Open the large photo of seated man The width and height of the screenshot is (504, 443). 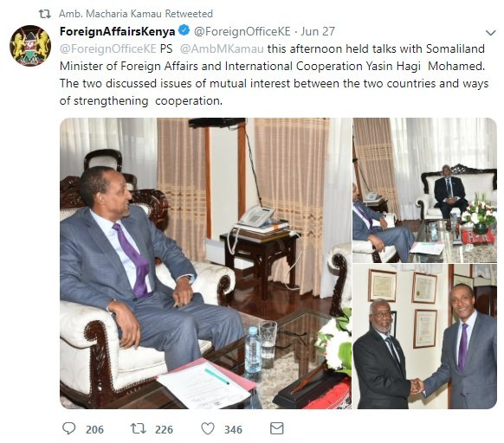coord(205,263)
